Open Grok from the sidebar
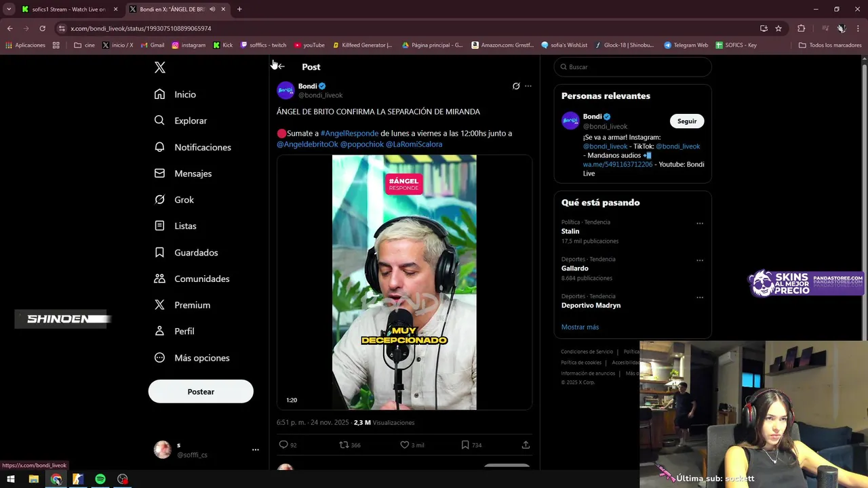The width and height of the screenshot is (868, 488). (174, 200)
